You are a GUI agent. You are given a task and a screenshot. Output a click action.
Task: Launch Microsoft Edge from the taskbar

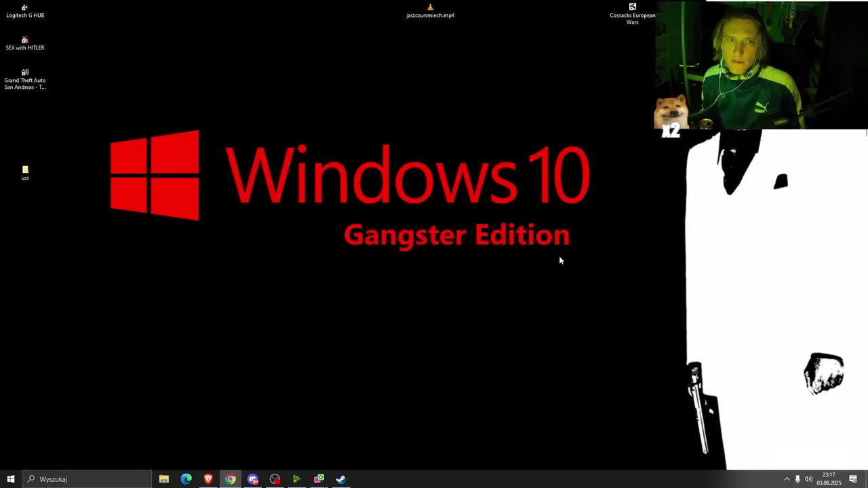coord(186,479)
